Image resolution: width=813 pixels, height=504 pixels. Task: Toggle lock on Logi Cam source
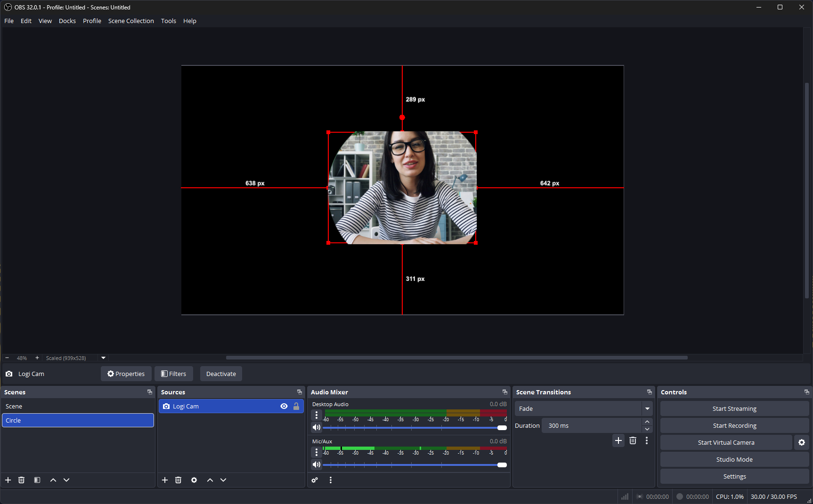(296, 406)
